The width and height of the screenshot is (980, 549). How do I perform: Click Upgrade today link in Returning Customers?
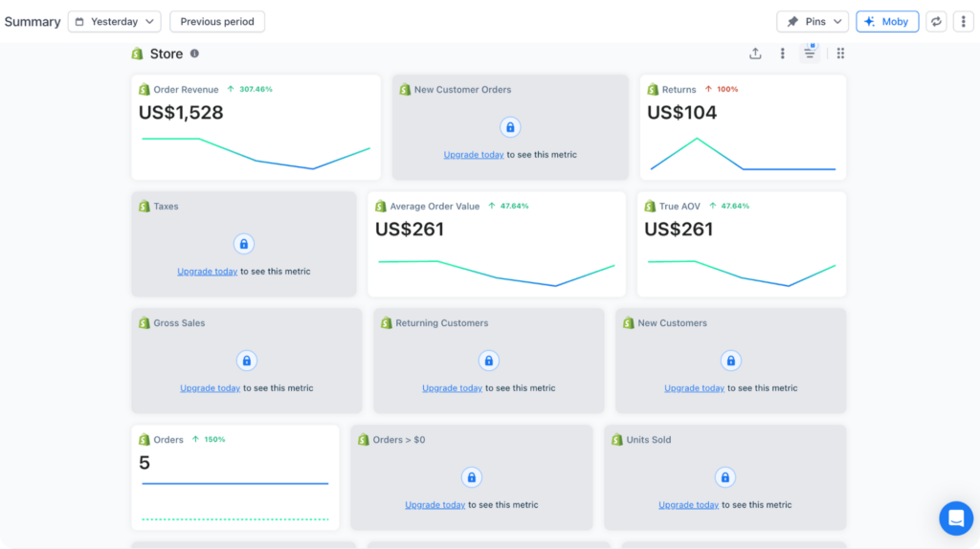tap(452, 388)
